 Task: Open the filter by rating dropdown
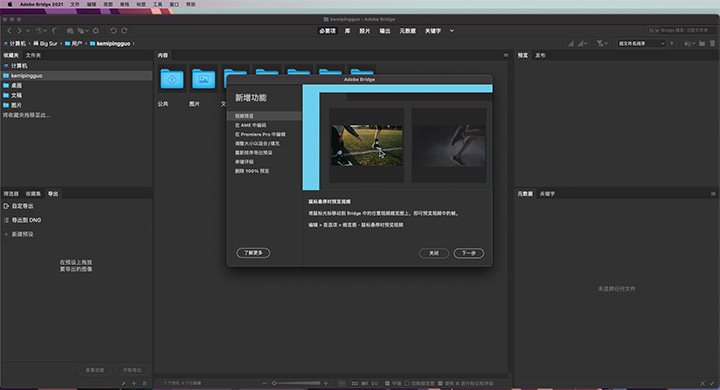[x=602, y=43]
